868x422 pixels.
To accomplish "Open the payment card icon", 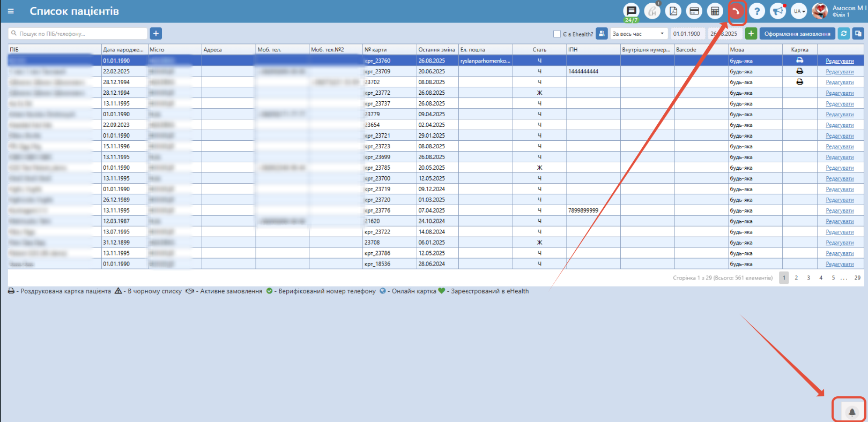I will (694, 11).
